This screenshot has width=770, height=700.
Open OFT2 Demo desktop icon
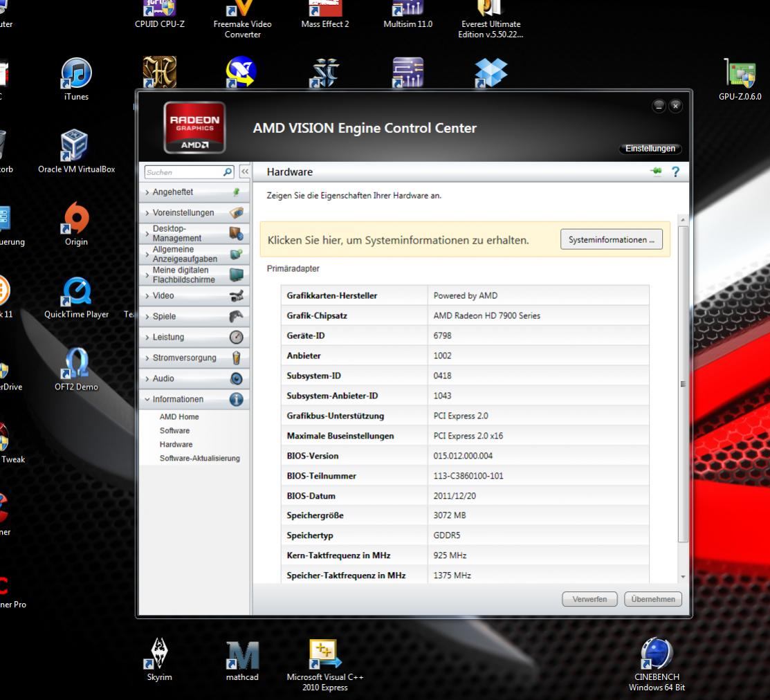pyautogui.click(x=76, y=369)
